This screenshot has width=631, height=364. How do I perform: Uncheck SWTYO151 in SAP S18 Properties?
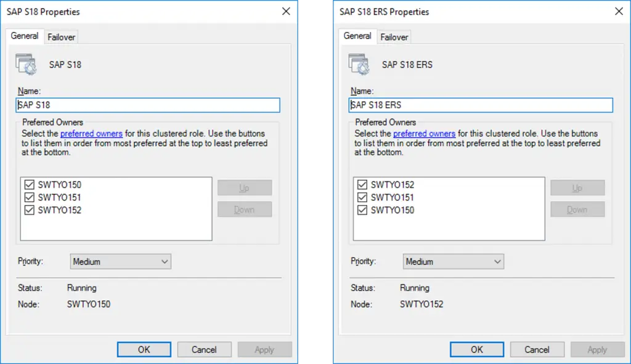click(x=30, y=198)
